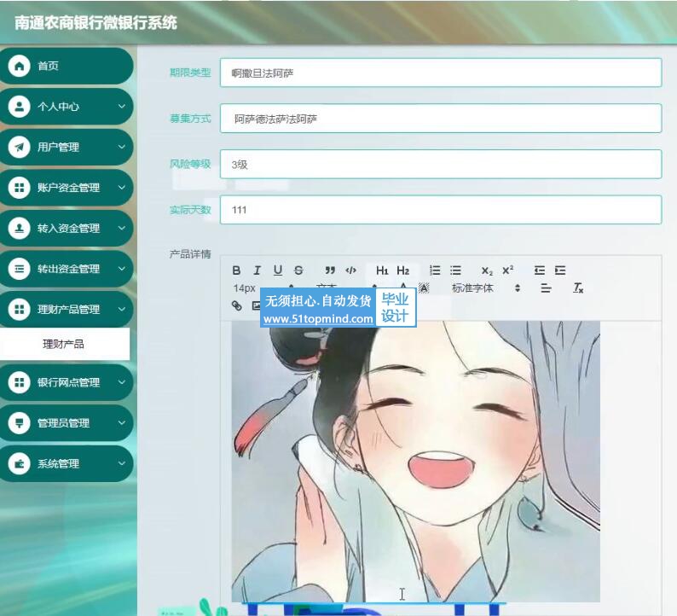Apply Heading 2 style
Screen dimensions: 677x616
402,270
